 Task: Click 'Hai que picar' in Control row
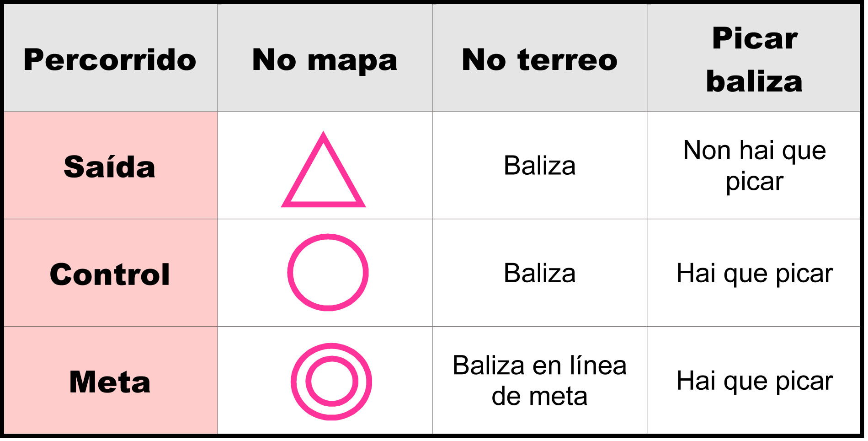pos(755,274)
